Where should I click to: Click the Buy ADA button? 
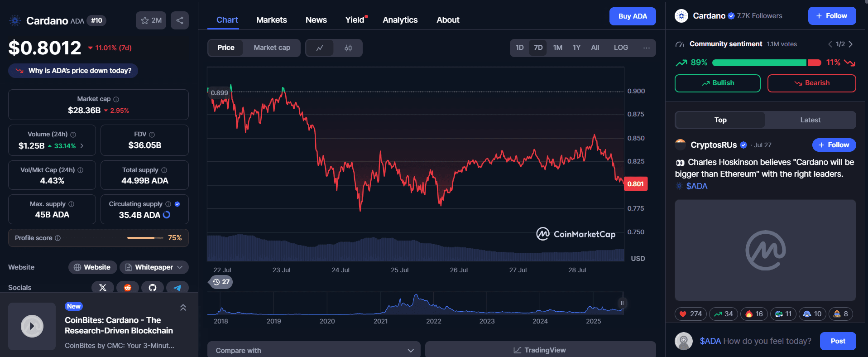point(633,16)
